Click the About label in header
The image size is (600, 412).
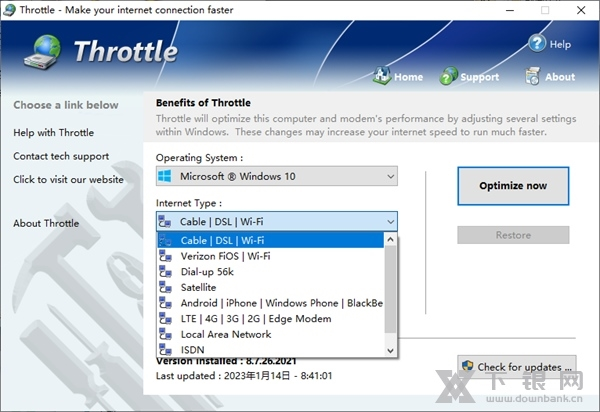(560, 77)
